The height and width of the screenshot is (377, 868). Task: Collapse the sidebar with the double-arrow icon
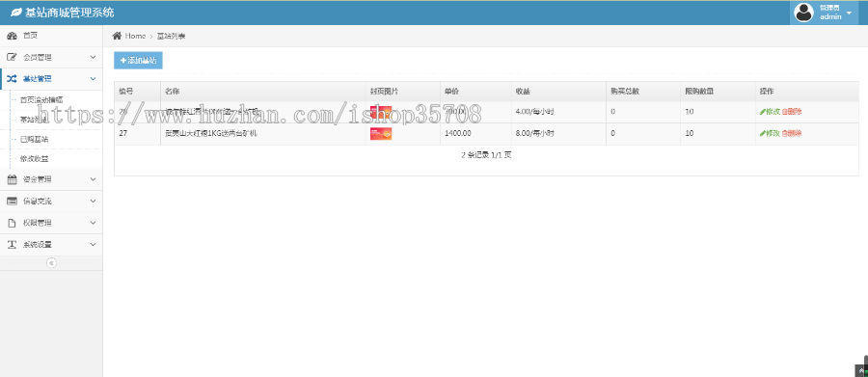click(x=51, y=263)
